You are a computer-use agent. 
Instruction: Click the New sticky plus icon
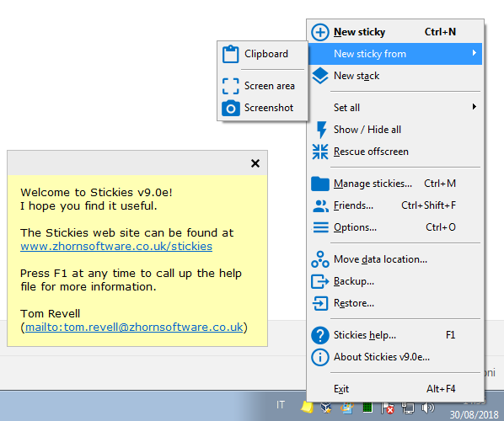tap(319, 32)
